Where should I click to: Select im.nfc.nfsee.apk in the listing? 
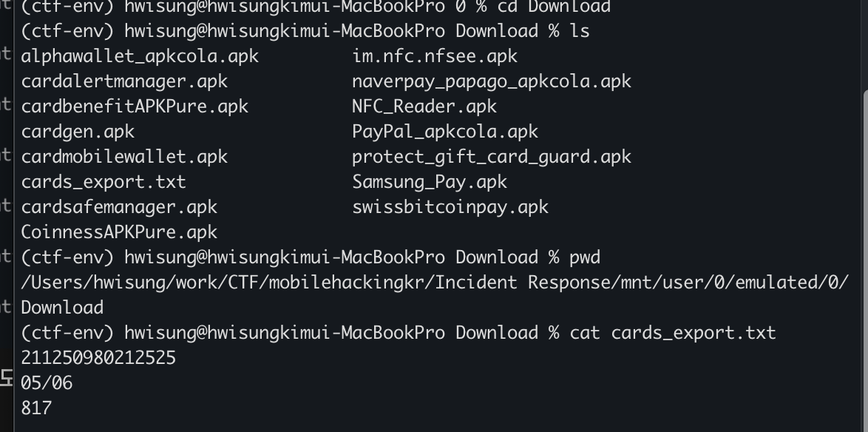pos(434,56)
